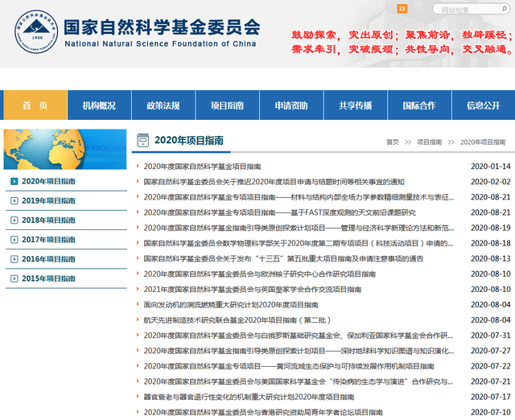Open the 2021年度 英国皇家学会合作交流 link

tap(253, 290)
